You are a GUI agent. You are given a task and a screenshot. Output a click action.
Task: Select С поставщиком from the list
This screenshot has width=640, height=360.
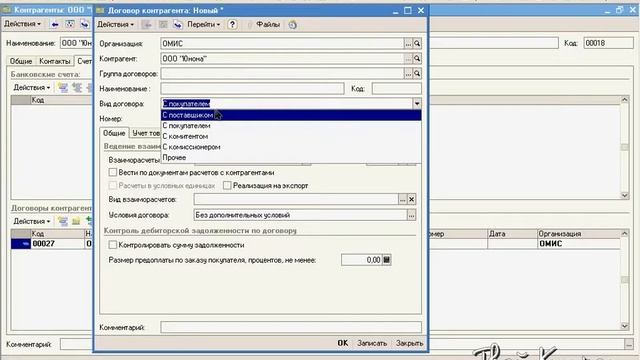click(291, 115)
